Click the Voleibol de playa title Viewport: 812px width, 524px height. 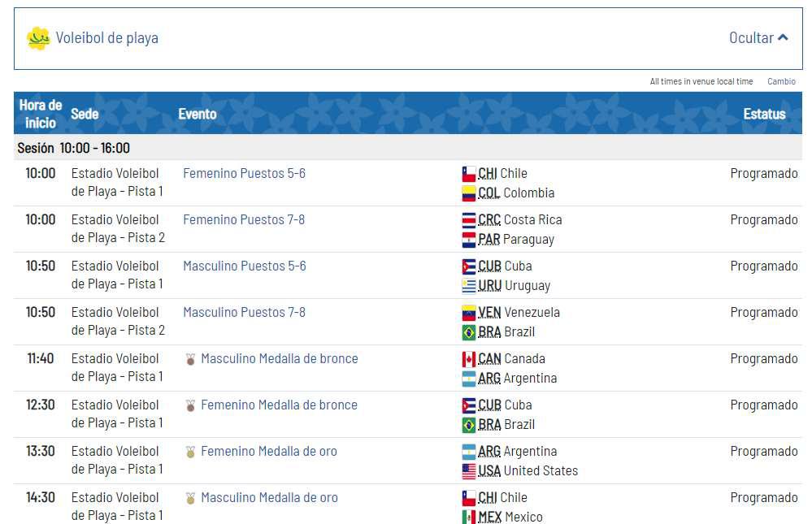coord(106,38)
